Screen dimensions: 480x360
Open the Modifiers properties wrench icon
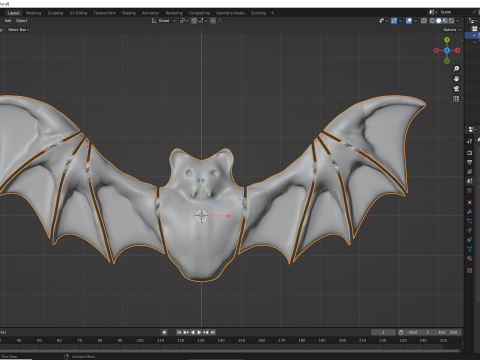tap(470, 212)
